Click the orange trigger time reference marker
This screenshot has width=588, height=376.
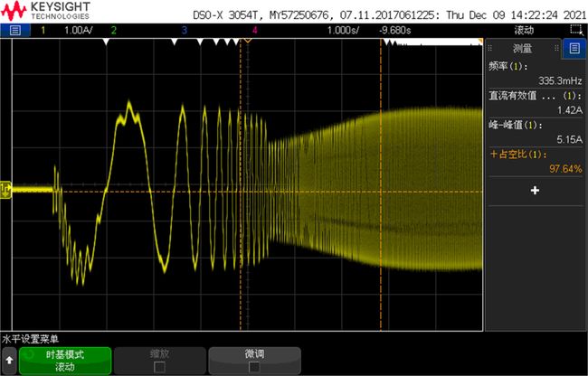click(247, 40)
